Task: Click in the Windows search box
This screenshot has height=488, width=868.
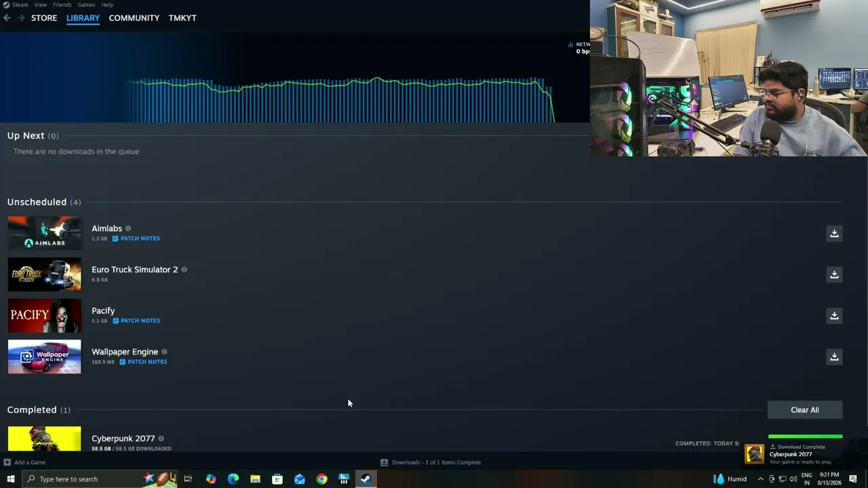Action: (x=100, y=479)
